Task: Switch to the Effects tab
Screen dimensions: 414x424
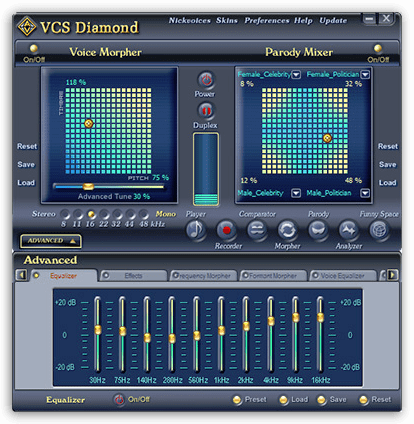Action: (133, 276)
